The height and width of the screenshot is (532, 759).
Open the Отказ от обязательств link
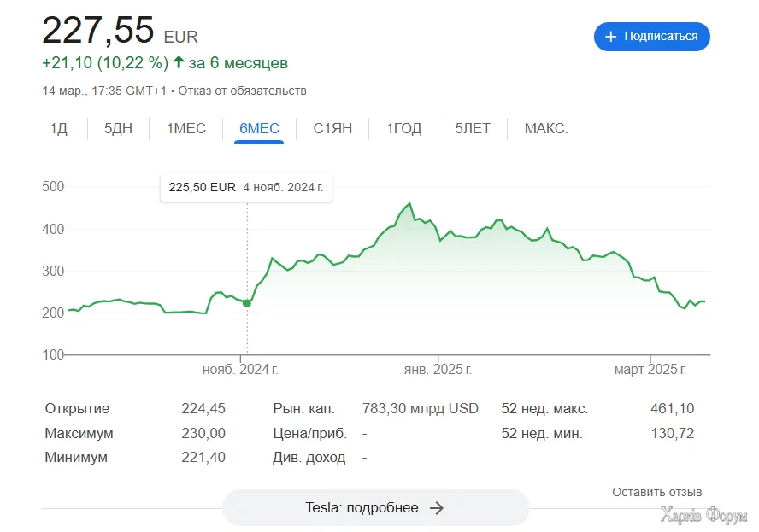[x=242, y=91]
